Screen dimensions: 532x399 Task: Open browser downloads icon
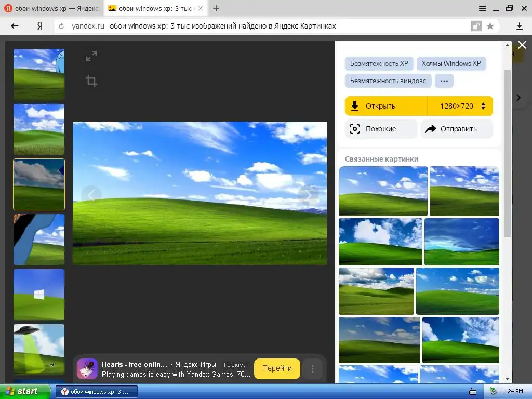click(x=519, y=26)
